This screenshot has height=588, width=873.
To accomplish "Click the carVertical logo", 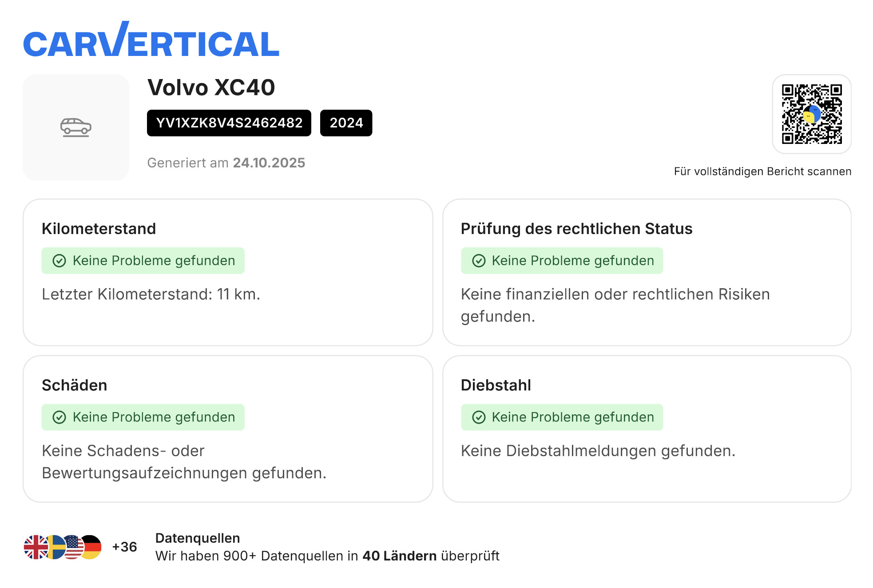I will (x=151, y=41).
